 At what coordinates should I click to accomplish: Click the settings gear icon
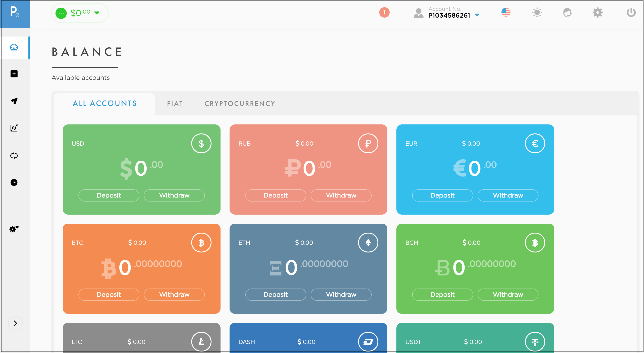point(598,13)
